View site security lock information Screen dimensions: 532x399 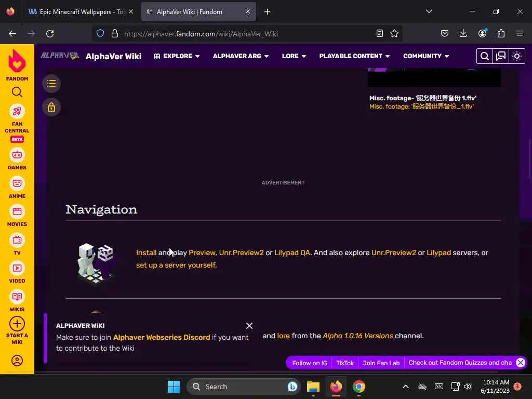[x=115, y=34]
